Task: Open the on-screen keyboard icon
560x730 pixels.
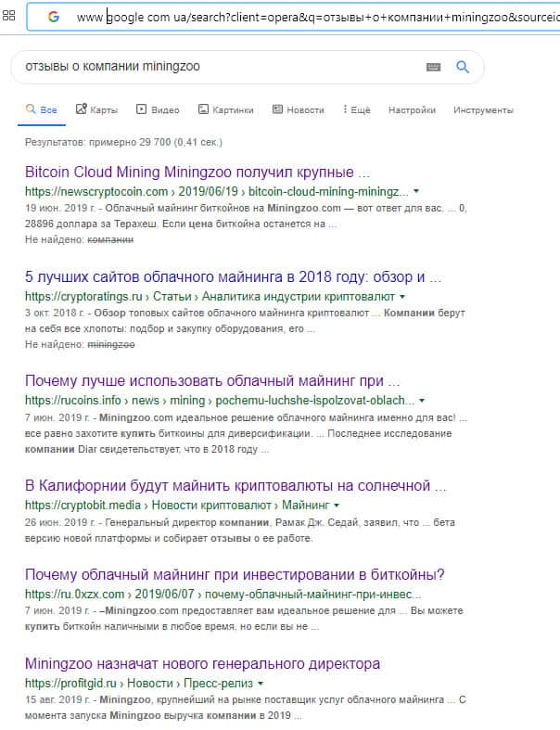Action: tap(433, 67)
